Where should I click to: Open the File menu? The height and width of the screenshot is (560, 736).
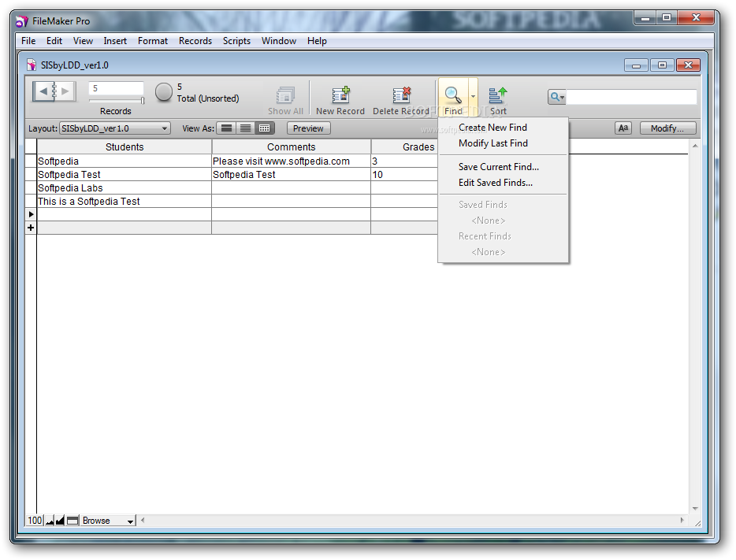click(x=28, y=41)
